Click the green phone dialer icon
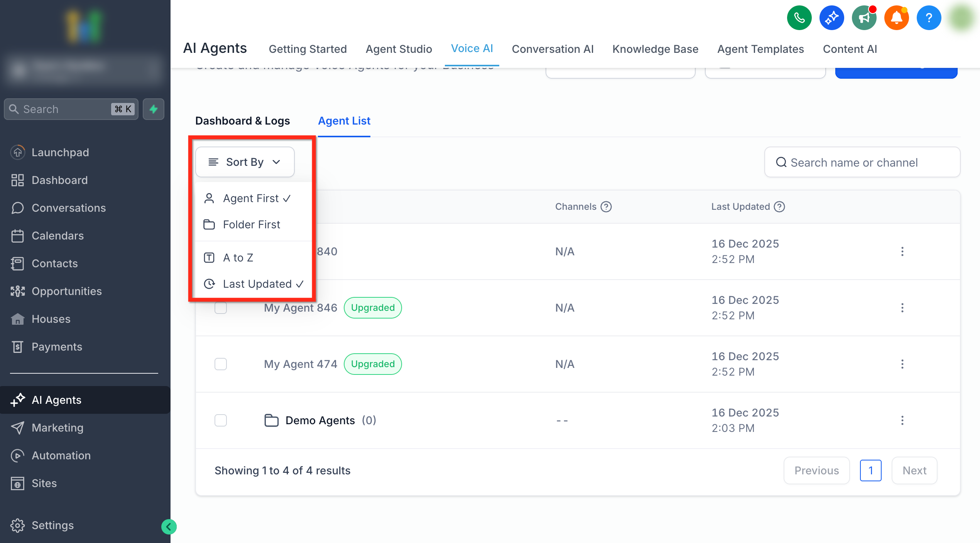This screenshot has height=543, width=980. [799, 18]
